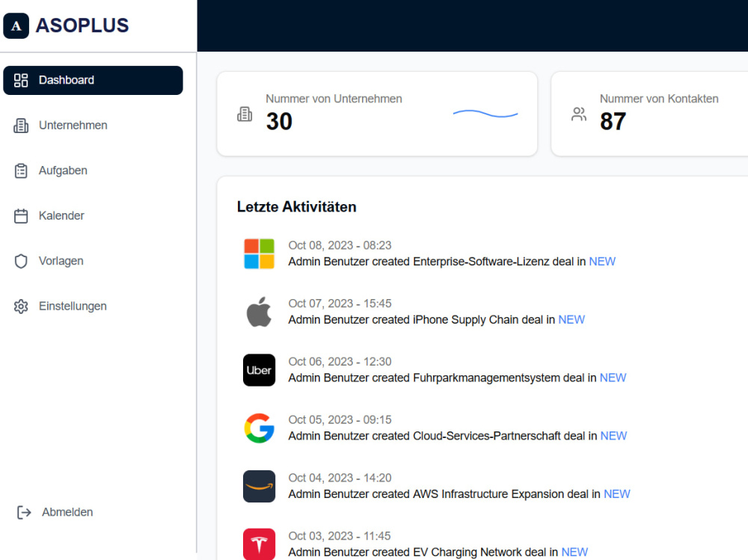Click the ASOPLUS brand name
The image size is (748, 560).
(x=82, y=25)
